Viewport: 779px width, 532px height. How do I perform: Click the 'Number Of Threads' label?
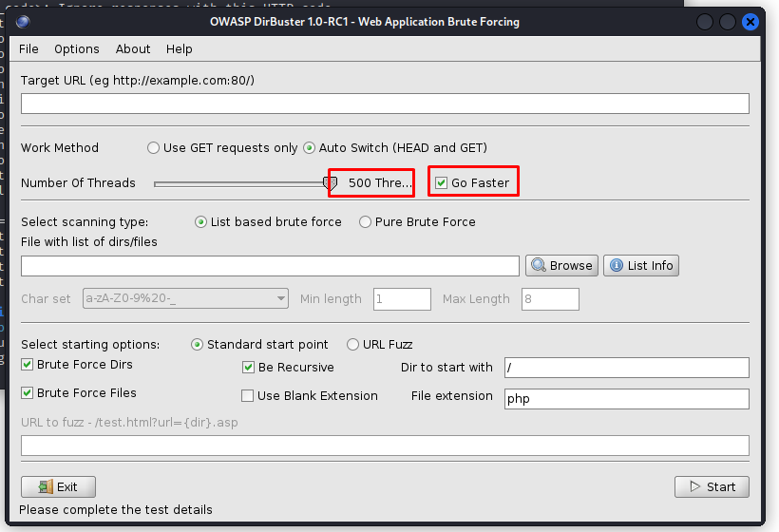[x=78, y=183]
